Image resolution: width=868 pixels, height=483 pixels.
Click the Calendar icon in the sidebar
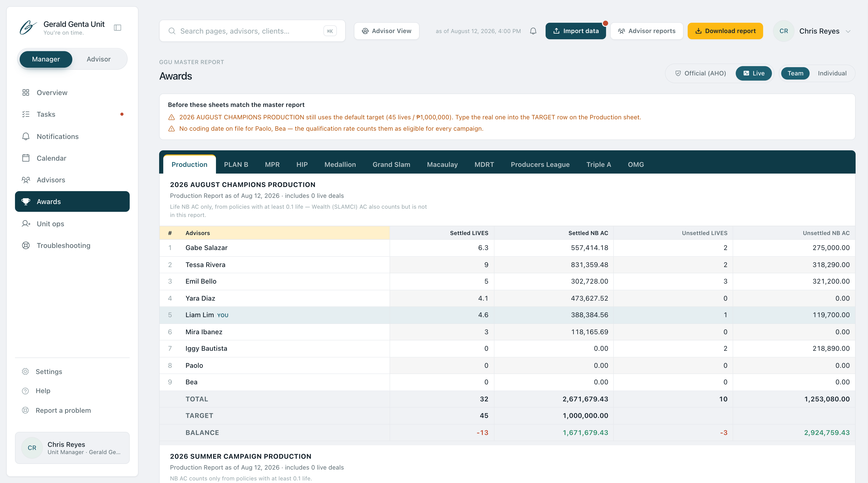pos(26,158)
